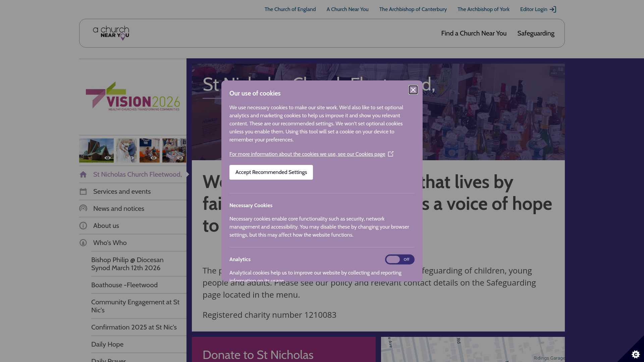Image resolution: width=644 pixels, height=362 pixels.
Task: Click the person icon for Who's Who
Action: pyautogui.click(x=83, y=243)
